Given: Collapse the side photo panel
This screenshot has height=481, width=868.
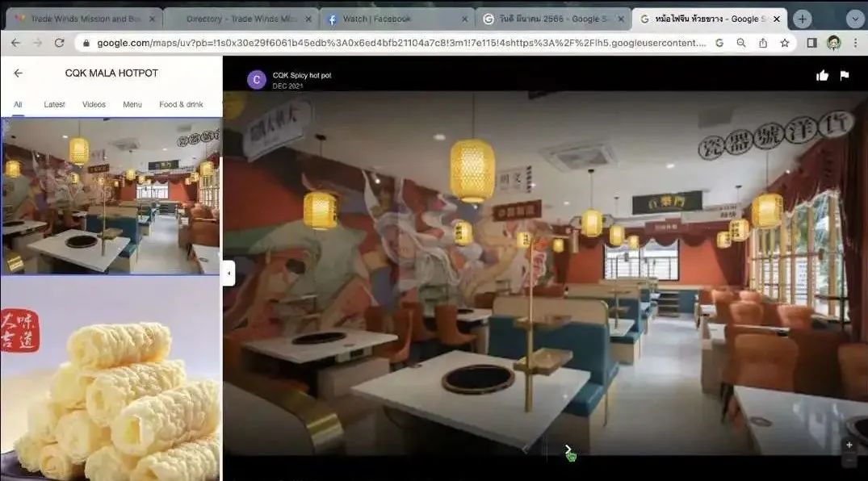Looking at the screenshot, I should point(229,273).
